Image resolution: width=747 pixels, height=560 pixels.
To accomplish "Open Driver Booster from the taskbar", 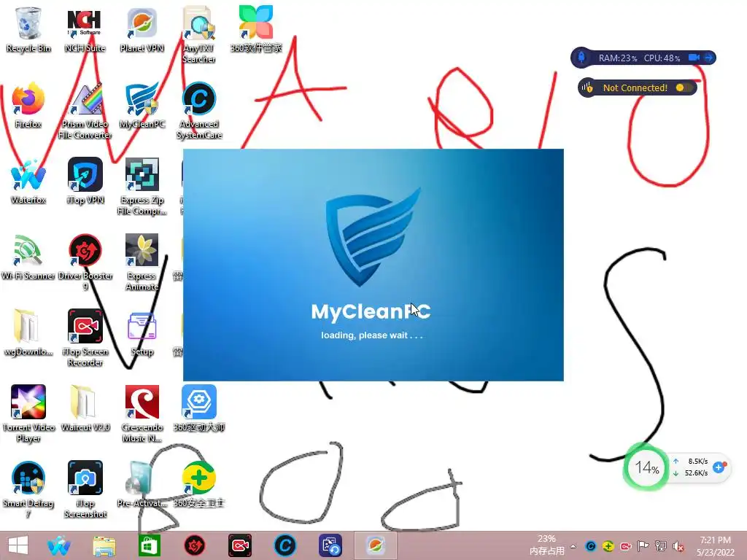I will tap(194, 545).
